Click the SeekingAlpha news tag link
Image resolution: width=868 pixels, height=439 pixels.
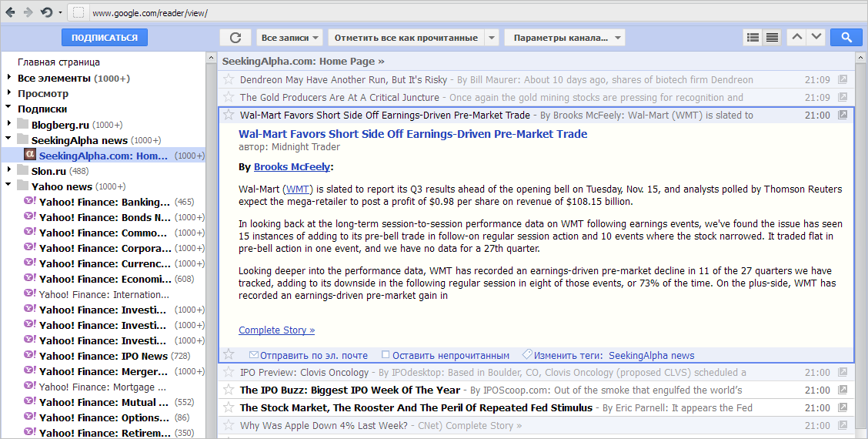pos(652,355)
